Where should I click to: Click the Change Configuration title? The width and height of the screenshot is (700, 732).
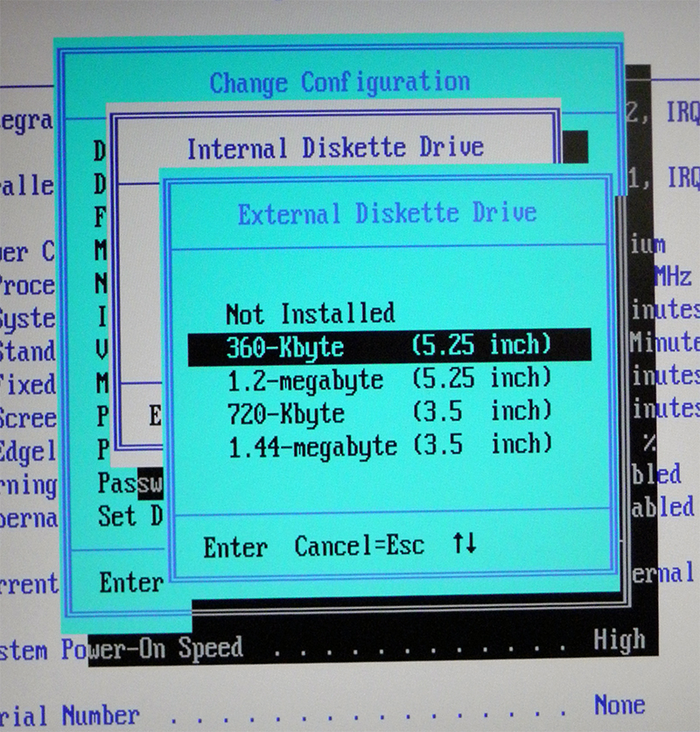[339, 83]
